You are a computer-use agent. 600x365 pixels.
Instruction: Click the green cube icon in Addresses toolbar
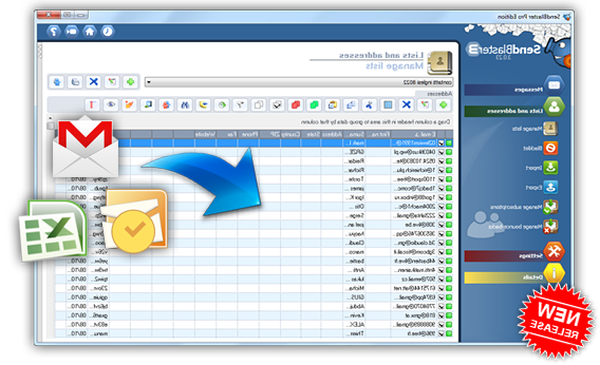pyautogui.click(x=314, y=104)
